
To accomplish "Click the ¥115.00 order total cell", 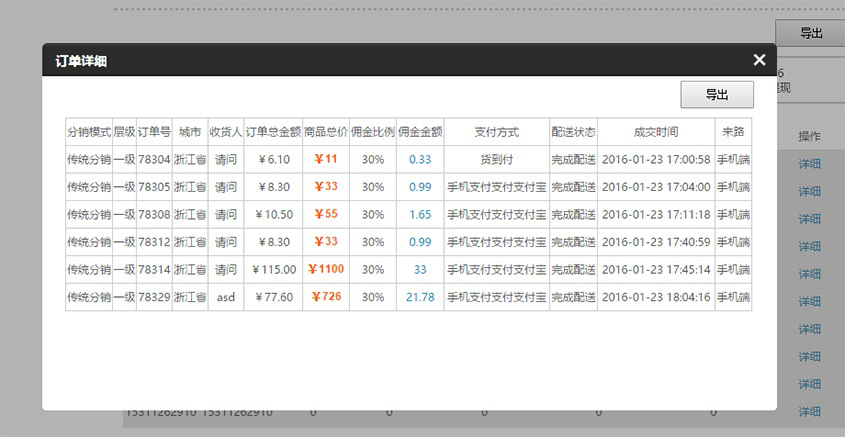I will click(272, 269).
